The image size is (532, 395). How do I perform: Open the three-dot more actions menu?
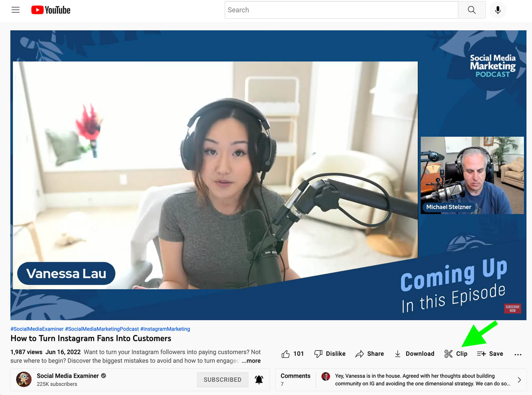point(518,354)
